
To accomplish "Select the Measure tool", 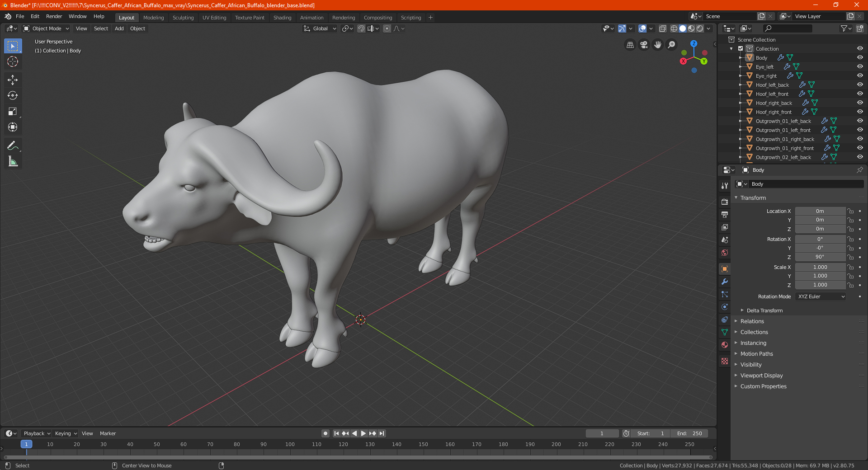I will (x=13, y=161).
